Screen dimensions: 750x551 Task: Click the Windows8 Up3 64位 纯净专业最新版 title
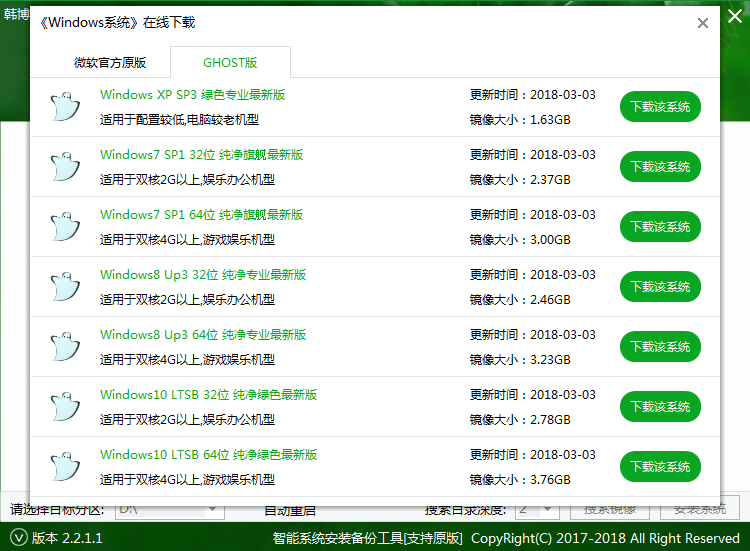[x=203, y=335]
